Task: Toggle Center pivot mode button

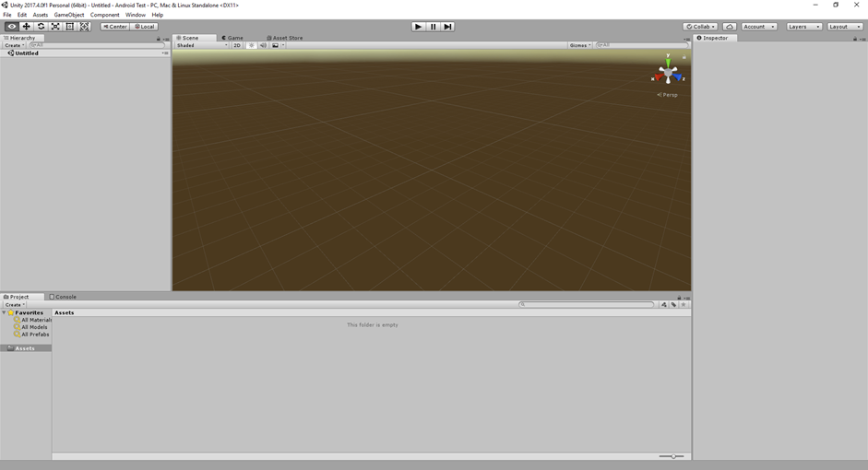Action: 114,27
